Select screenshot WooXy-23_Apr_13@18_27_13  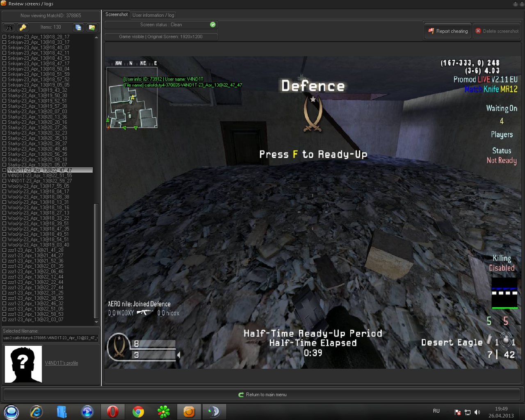38,213
